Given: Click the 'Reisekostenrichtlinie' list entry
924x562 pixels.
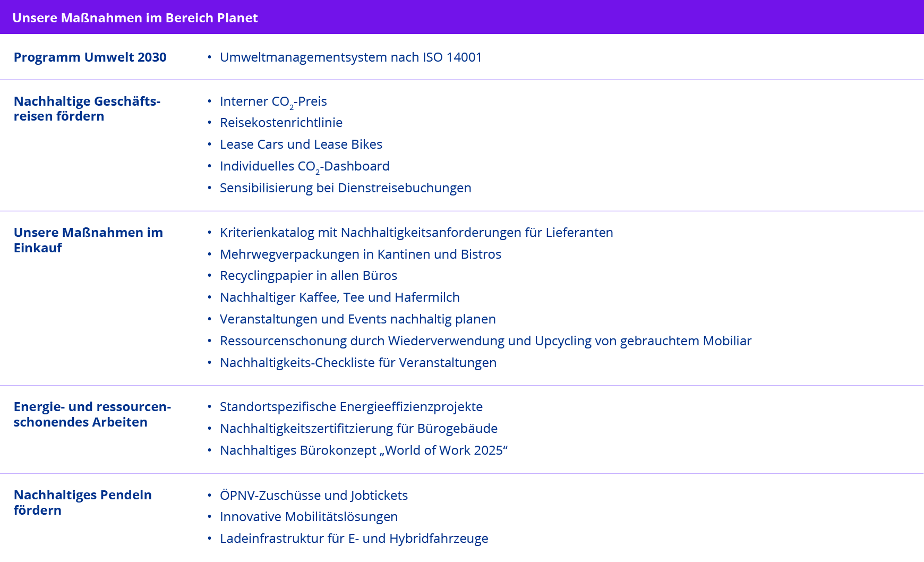Looking at the screenshot, I should point(281,122).
